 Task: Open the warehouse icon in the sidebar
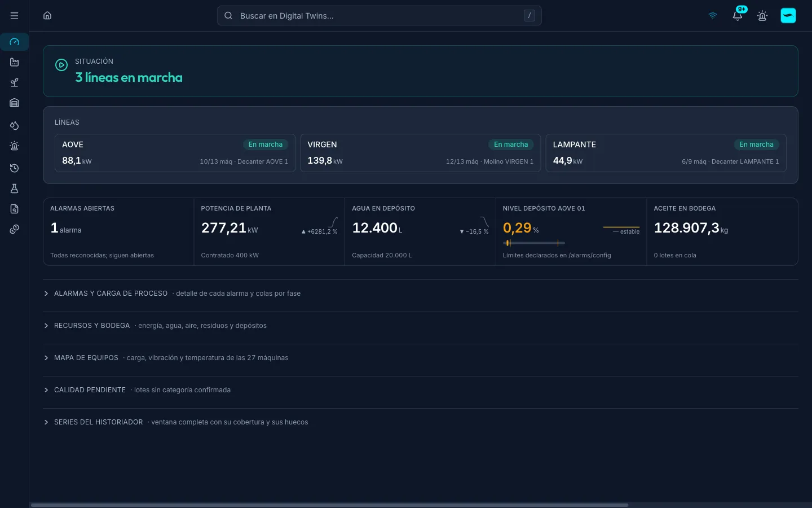point(15,103)
